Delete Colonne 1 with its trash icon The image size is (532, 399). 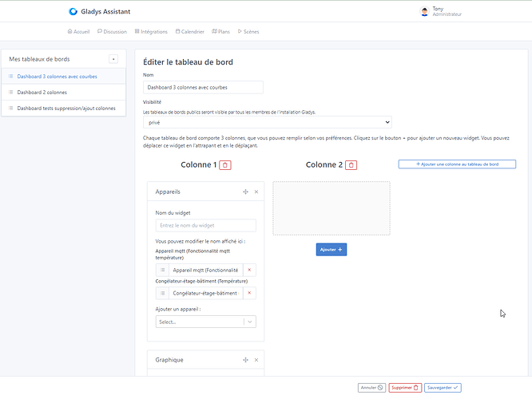click(225, 165)
